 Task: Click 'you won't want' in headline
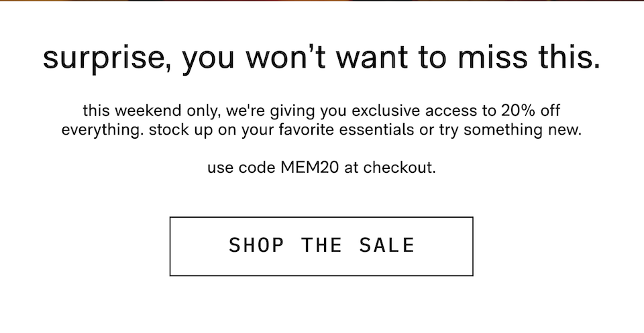295,58
